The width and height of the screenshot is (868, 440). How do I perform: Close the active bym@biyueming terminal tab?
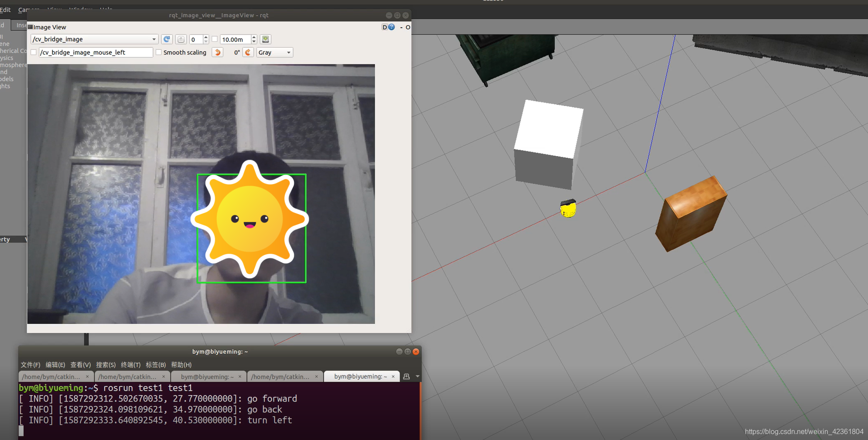point(393,376)
